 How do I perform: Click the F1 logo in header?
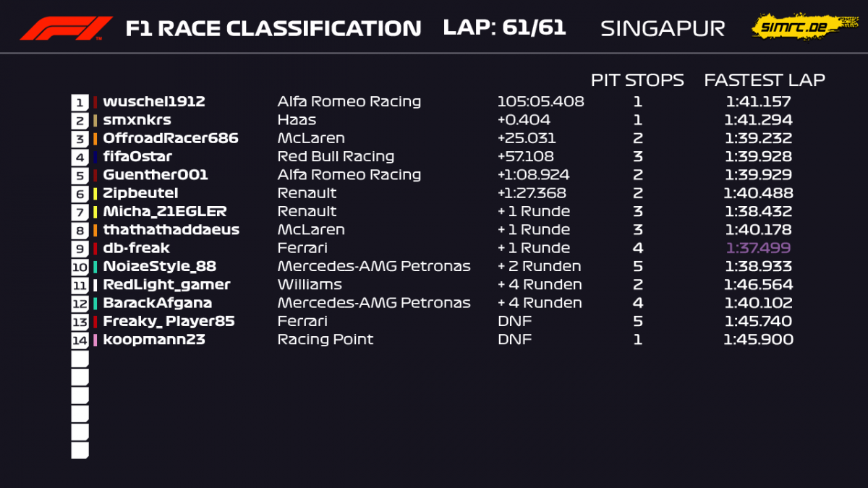click(x=67, y=28)
